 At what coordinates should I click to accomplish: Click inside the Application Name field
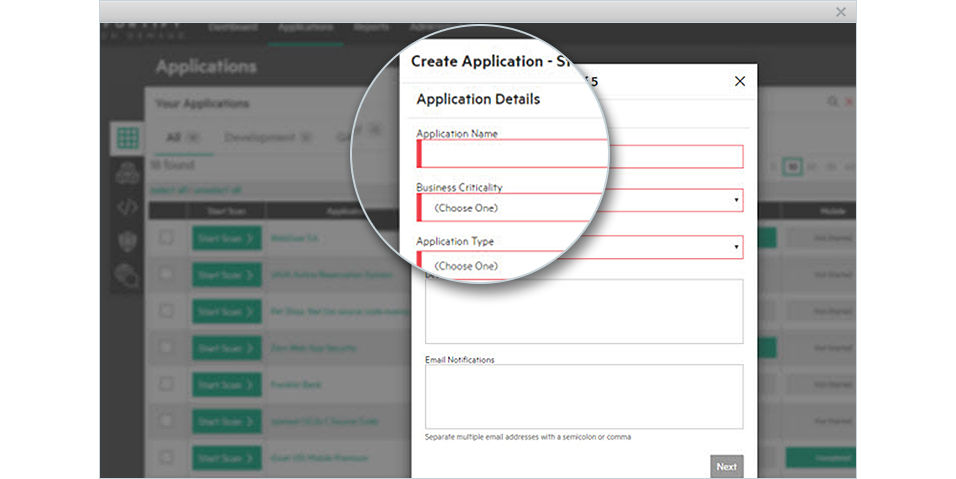coord(580,155)
